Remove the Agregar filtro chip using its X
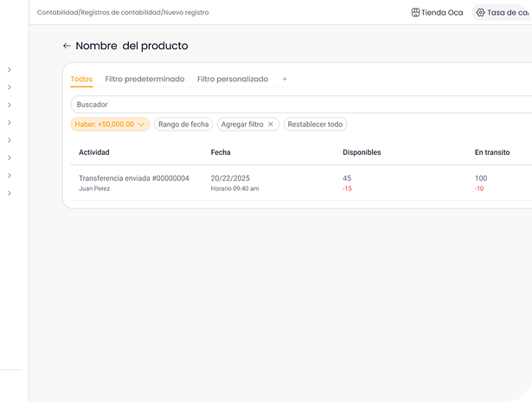532x402 pixels. pyautogui.click(x=271, y=124)
